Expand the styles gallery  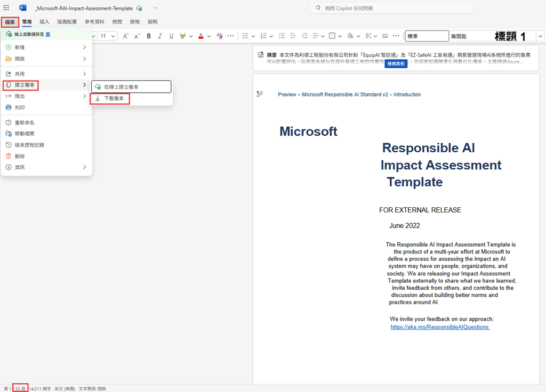[x=540, y=36]
